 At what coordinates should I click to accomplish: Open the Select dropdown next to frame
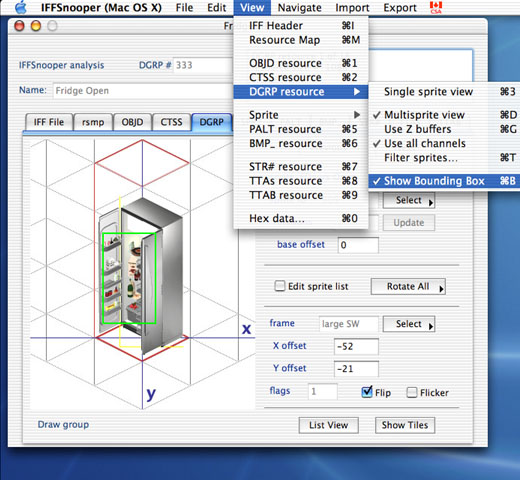point(409,324)
